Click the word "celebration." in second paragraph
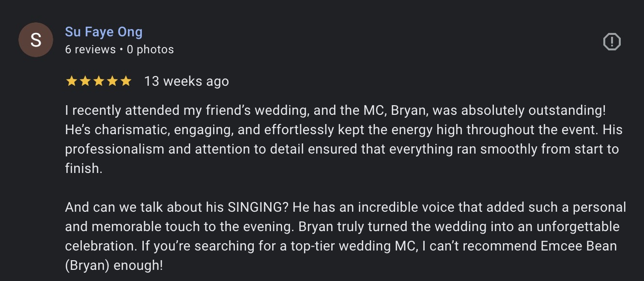 (101, 246)
